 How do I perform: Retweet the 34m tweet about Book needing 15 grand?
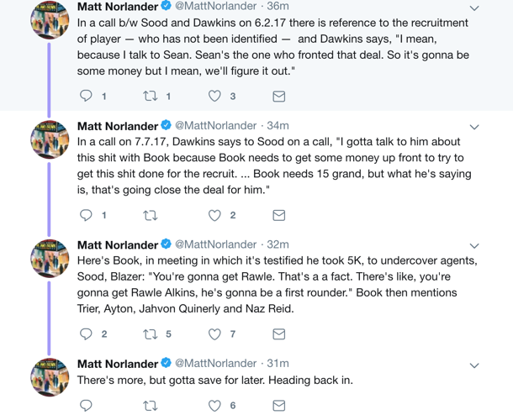click(151, 215)
